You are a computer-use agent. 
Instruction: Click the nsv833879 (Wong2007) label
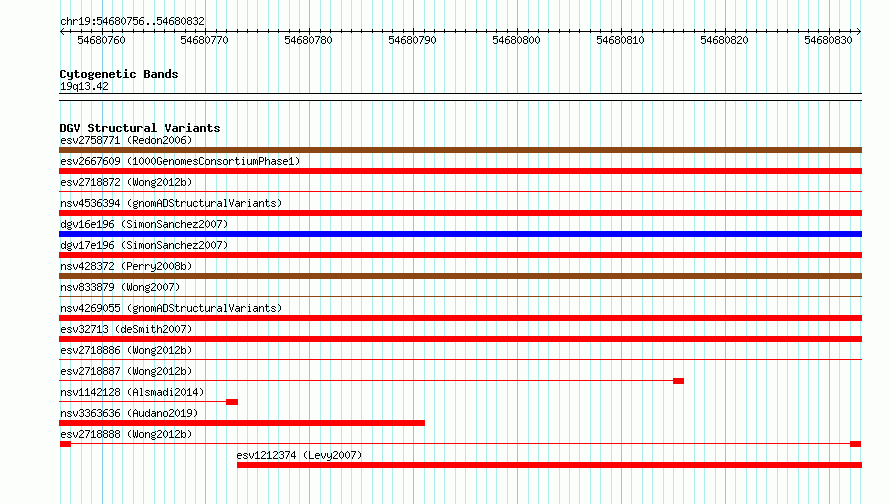point(120,287)
